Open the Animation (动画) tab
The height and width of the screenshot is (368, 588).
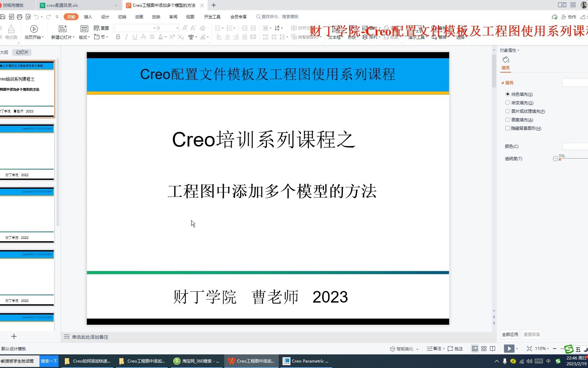pyautogui.click(x=139, y=17)
